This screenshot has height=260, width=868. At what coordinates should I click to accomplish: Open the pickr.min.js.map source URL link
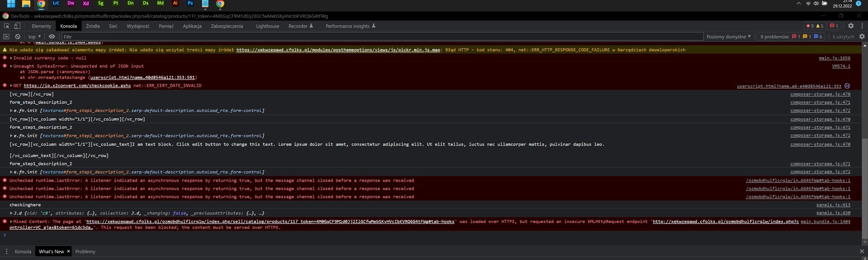pyautogui.click(x=338, y=50)
